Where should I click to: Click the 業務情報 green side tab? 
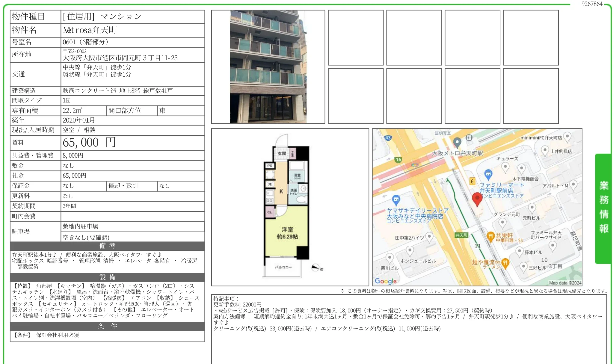(x=603, y=208)
